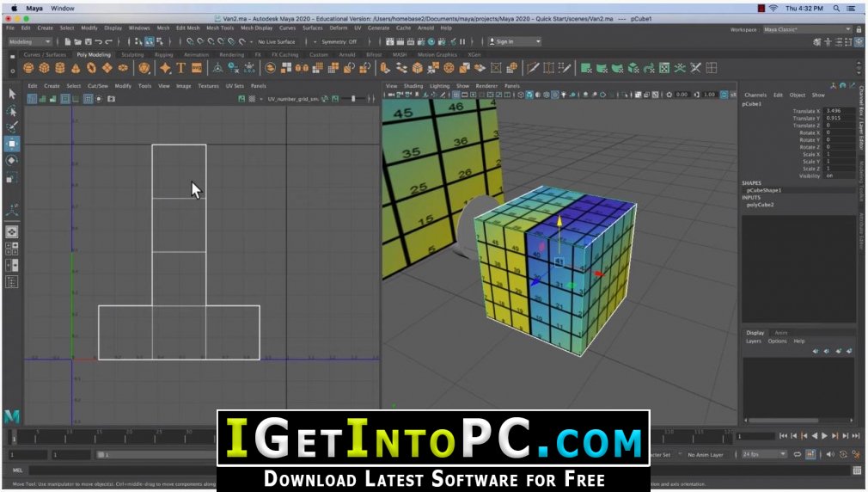The height and width of the screenshot is (492, 868).
Task: Open the Channels menu in Channel Box
Action: point(755,95)
